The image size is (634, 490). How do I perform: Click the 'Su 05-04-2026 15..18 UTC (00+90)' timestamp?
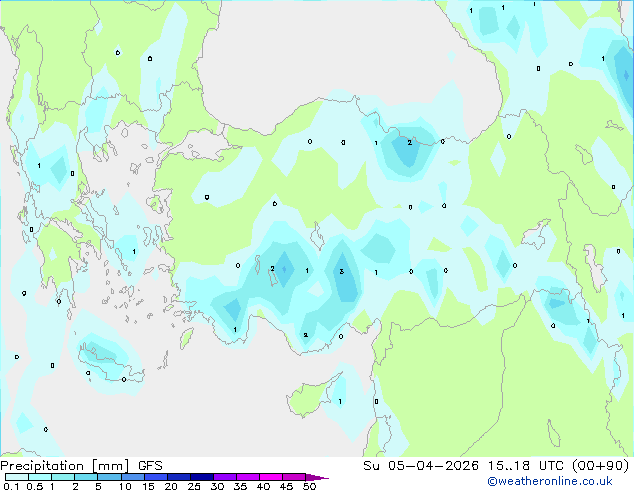coord(496,466)
